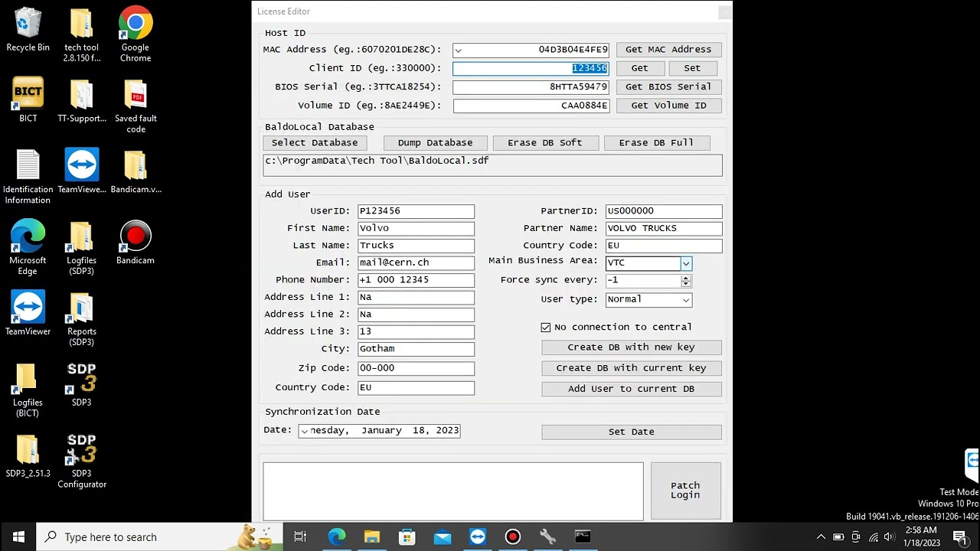980x551 pixels.
Task: Open the Main Business Area dropdown
Action: [686, 263]
